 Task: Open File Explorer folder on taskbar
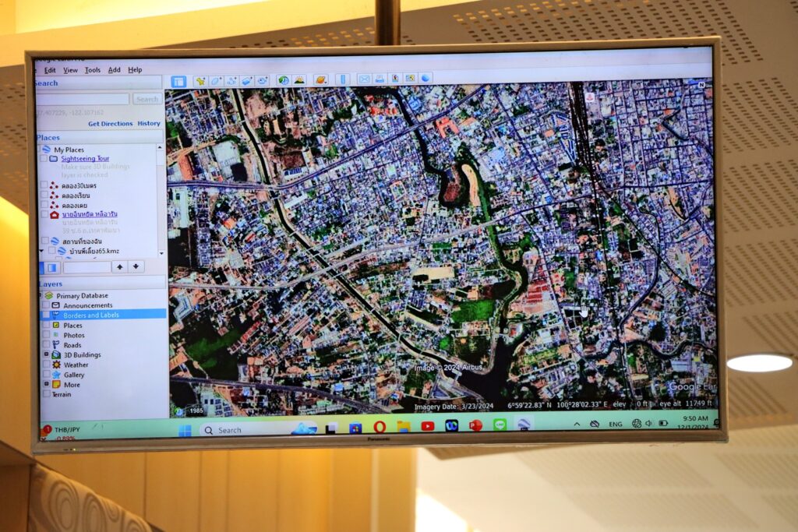click(x=404, y=427)
